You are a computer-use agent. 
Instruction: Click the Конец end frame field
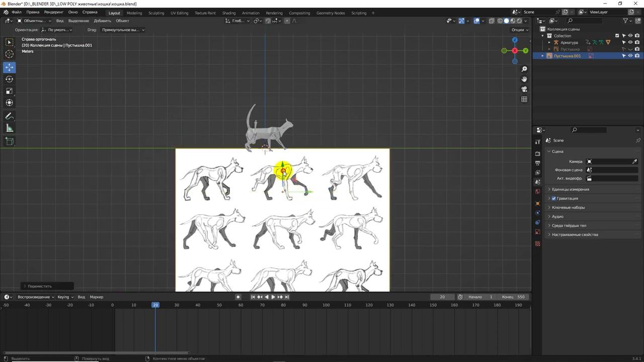click(513, 297)
